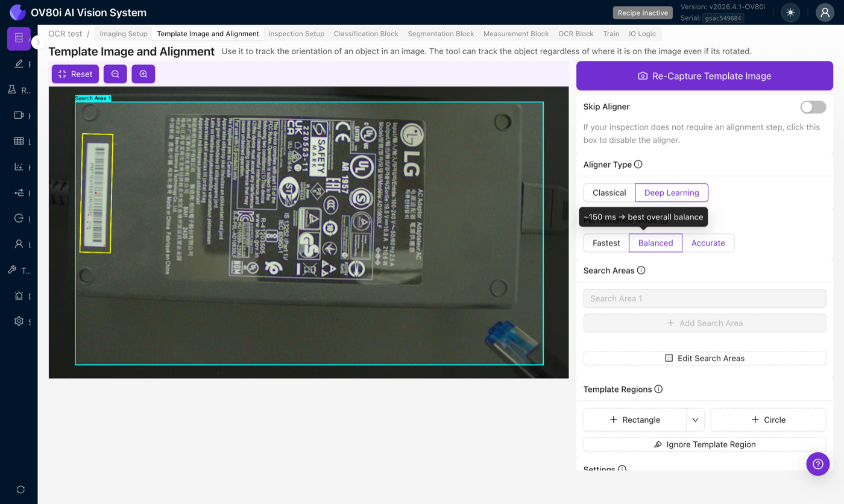Toggle the light/dark theme sun icon
This screenshot has height=504, width=844.
790,13
